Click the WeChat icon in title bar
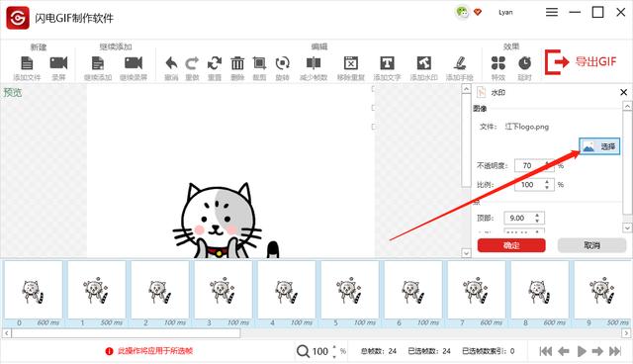The height and width of the screenshot is (364, 633). click(x=462, y=12)
